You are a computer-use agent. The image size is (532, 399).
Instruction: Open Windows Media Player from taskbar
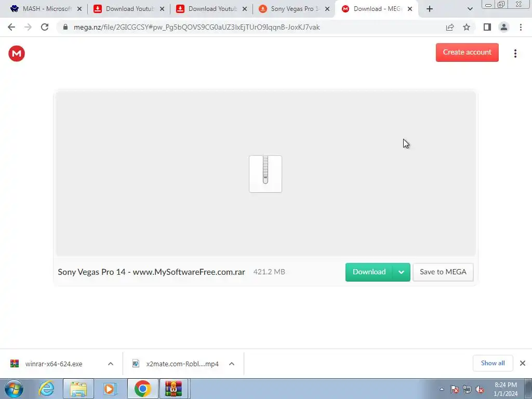click(x=109, y=389)
